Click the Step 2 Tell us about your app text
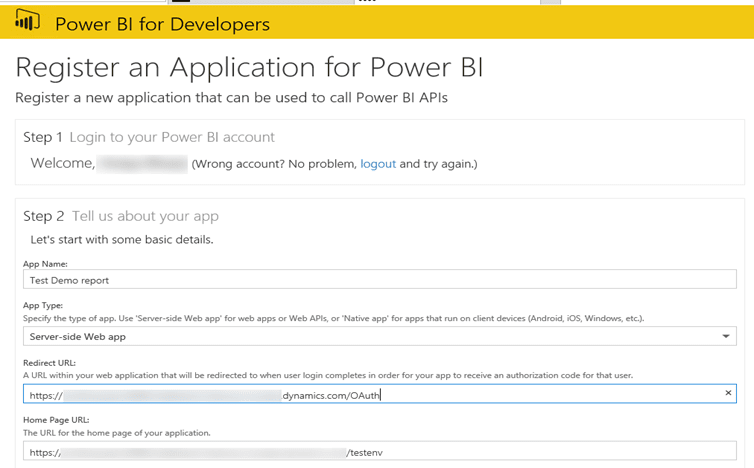The height and width of the screenshot is (468, 754). [121, 216]
